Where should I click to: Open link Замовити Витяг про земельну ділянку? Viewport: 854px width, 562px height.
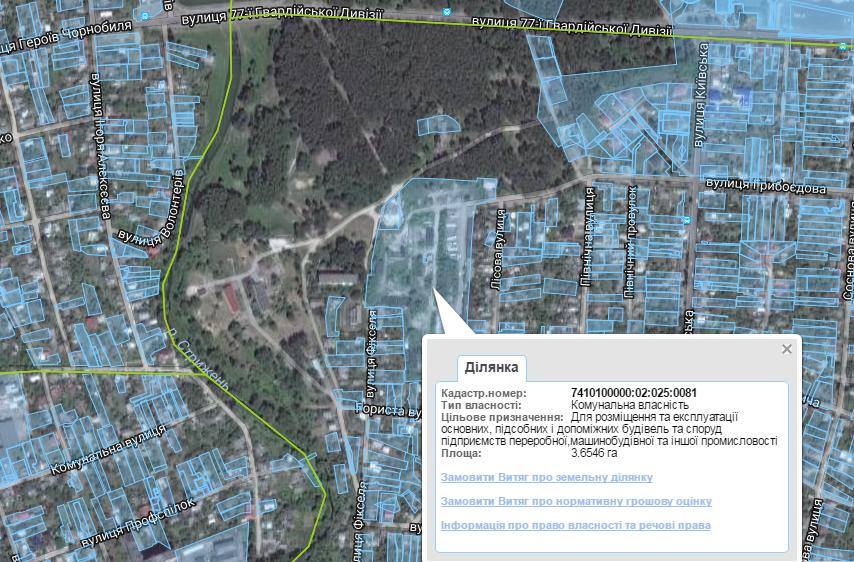[546, 478]
